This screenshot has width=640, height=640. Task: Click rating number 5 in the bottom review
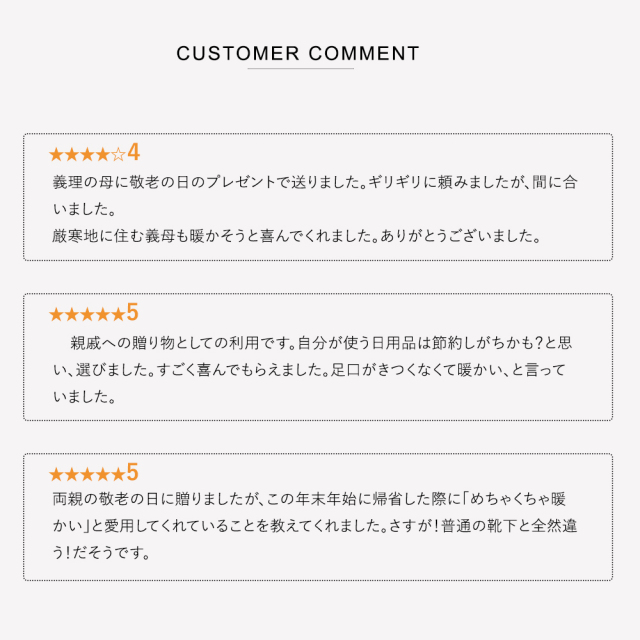point(133,472)
